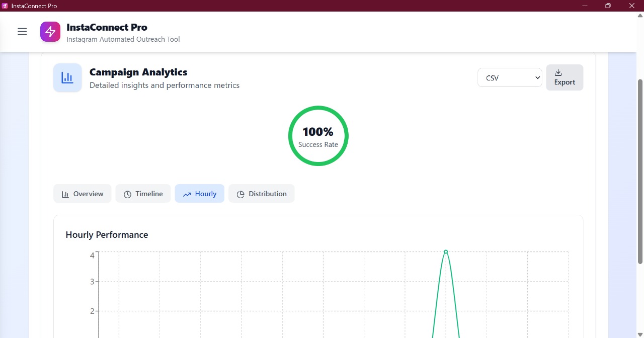
Task: Click the y-axis label 3
Action: click(92, 281)
